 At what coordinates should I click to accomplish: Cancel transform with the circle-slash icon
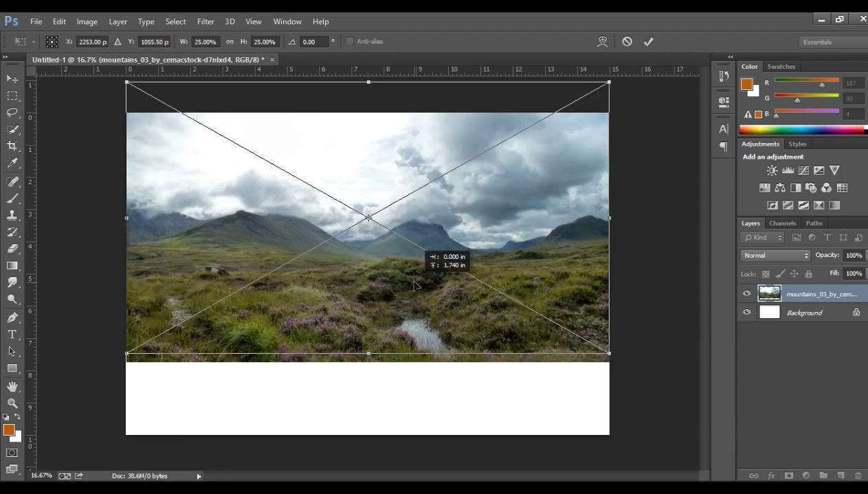(x=627, y=42)
